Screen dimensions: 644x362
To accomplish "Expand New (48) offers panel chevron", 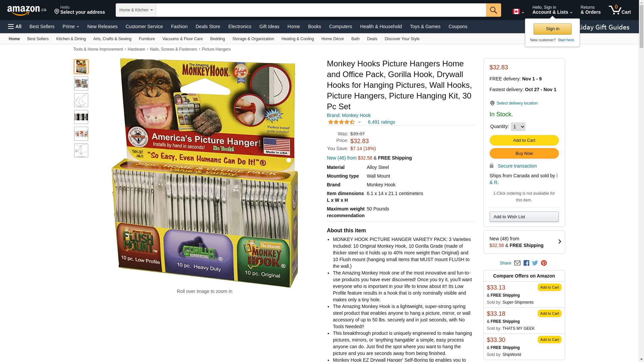I will pos(559,242).
